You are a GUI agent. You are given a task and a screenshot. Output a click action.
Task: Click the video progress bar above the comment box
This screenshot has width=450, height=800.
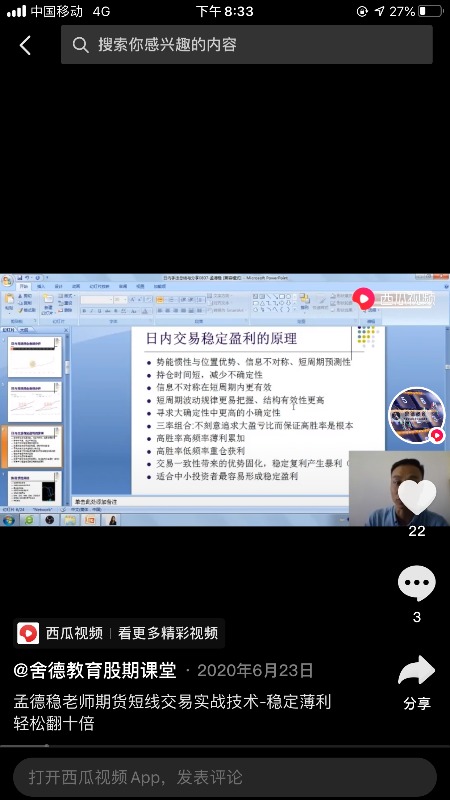pos(225,746)
